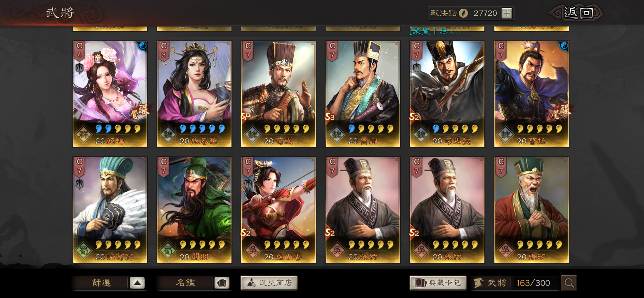Select the 張春華 general card
The width and height of the screenshot is (644, 298).
tap(194, 94)
